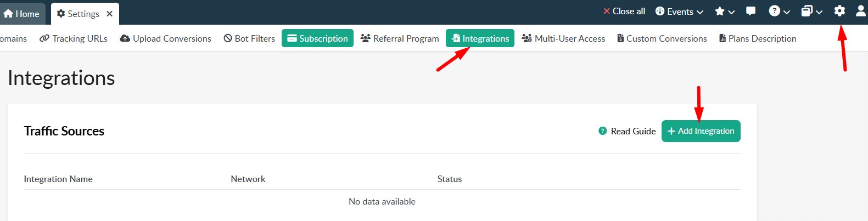Click Close all tabs
This screenshot has width=868, height=221.
[624, 11]
